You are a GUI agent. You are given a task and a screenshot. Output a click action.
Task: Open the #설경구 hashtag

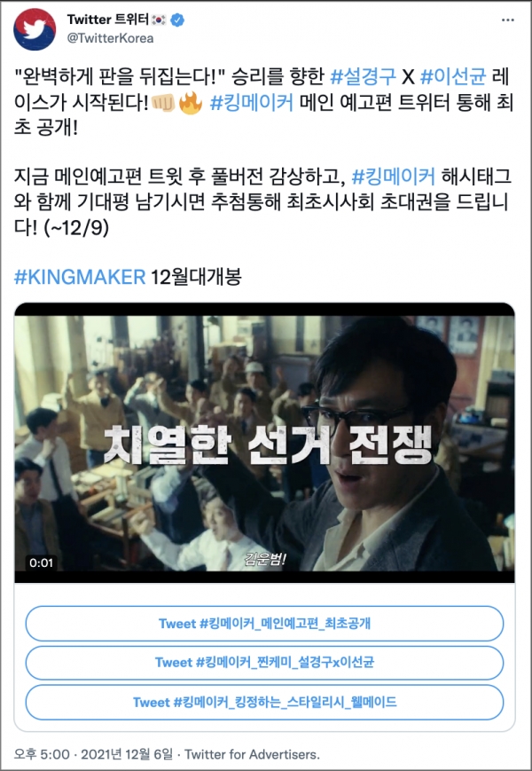363,76
